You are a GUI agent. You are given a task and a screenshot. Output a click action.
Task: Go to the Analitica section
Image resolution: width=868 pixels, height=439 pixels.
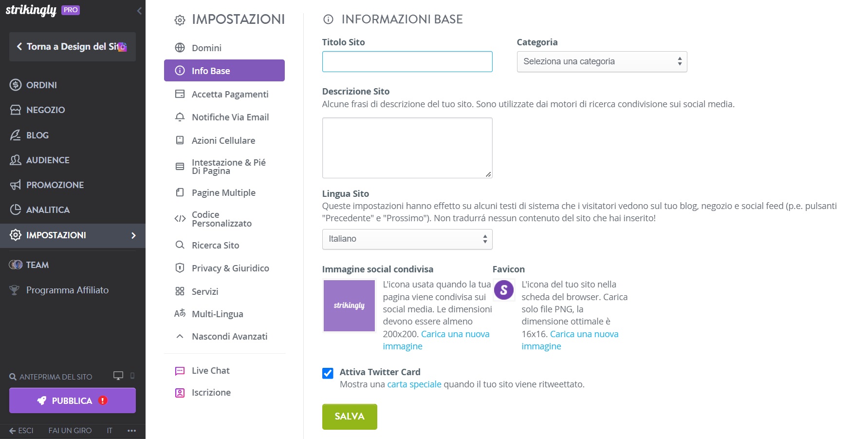click(x=48, y=210)
